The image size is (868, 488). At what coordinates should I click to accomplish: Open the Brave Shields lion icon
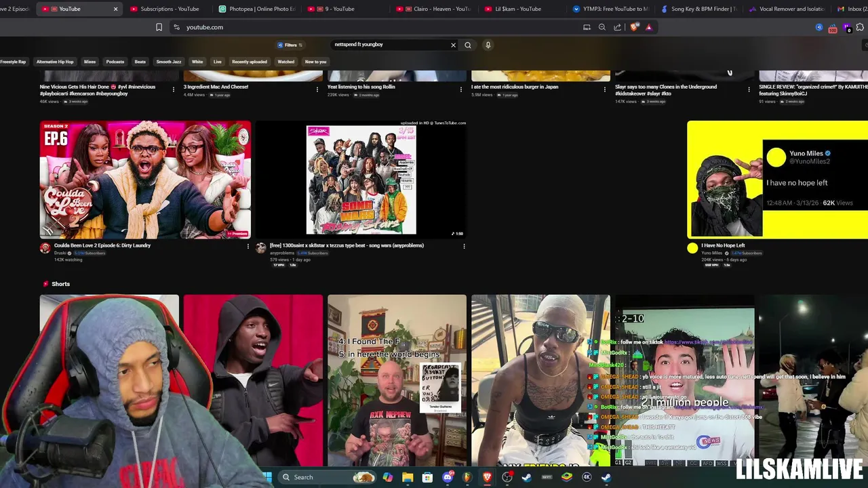[x=634, y=27]
